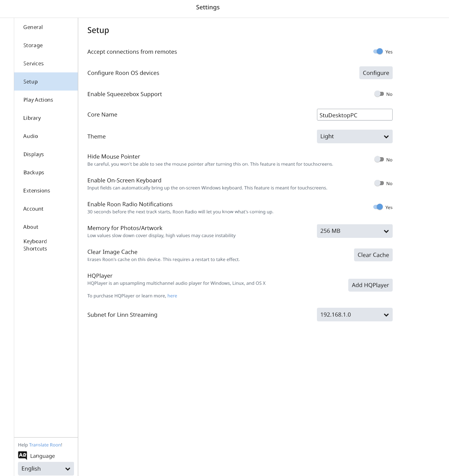Click 'Enable Roon Radio Notifications' label text
Viewport: 449px width, 476px height.
click(130, 204)
